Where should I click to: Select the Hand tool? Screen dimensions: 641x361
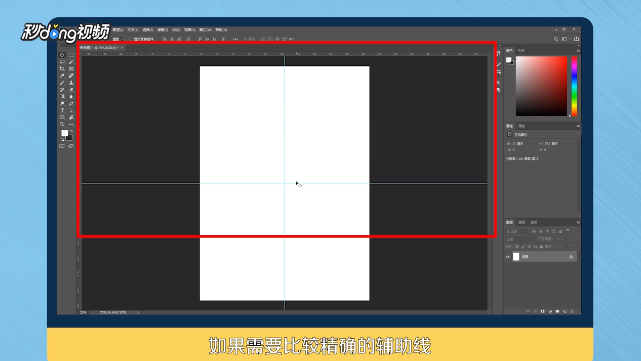coord(71,117)
